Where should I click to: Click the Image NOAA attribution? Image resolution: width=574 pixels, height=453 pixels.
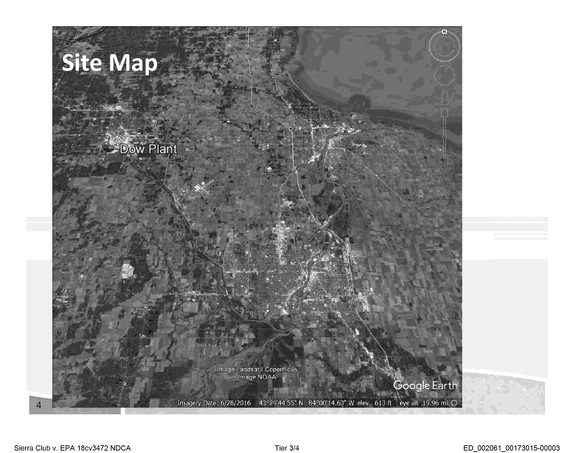point(257,377)
